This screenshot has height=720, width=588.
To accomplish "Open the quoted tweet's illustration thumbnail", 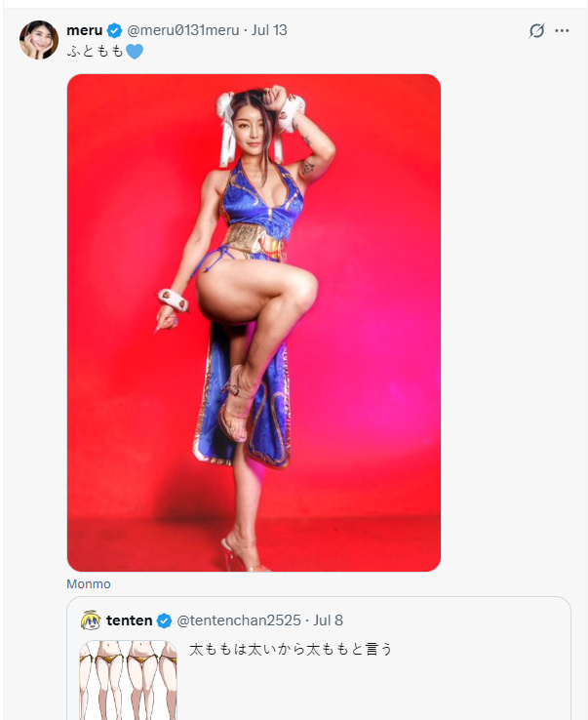I will coord(128,680).
